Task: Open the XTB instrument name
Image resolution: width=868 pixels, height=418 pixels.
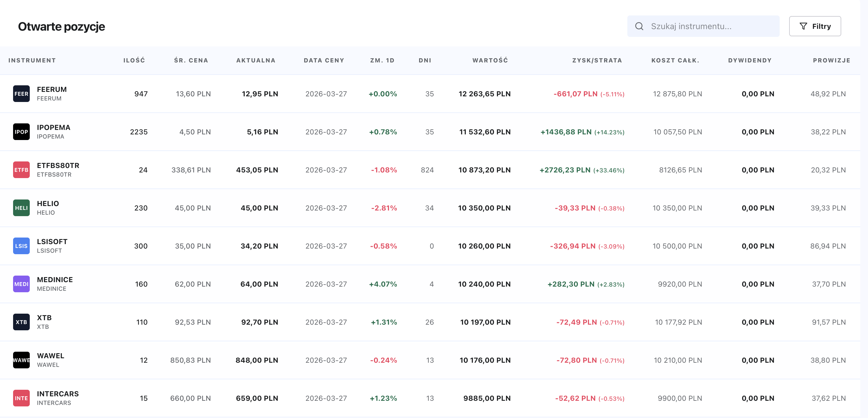Action: point(44,318)
